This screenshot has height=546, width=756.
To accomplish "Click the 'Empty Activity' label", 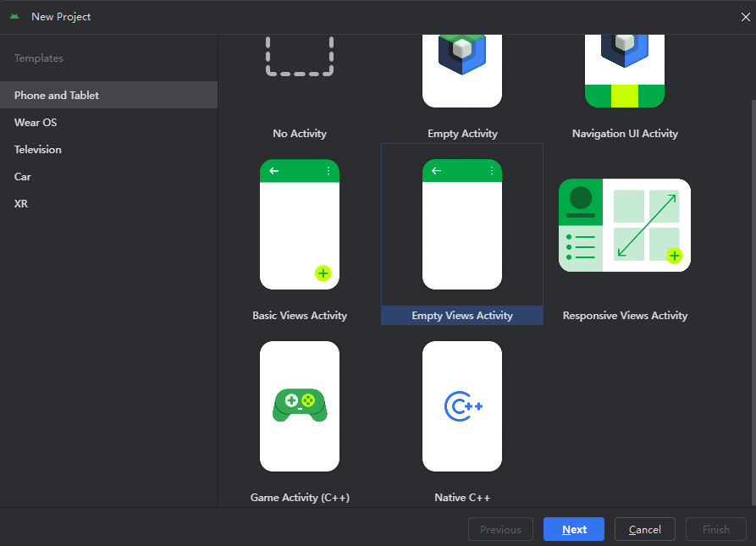I will [462, 134].
